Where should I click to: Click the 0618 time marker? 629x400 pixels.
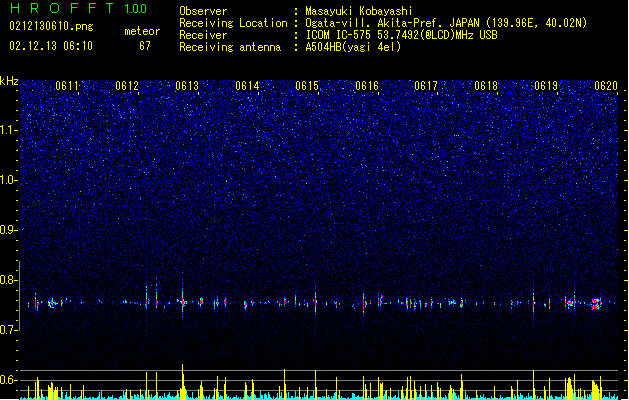coord(486,86)
